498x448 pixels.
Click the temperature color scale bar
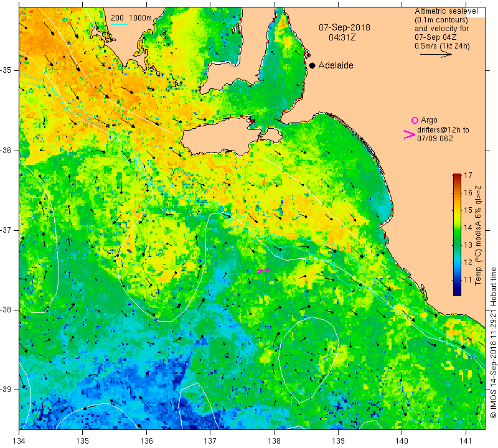point(457,235)
